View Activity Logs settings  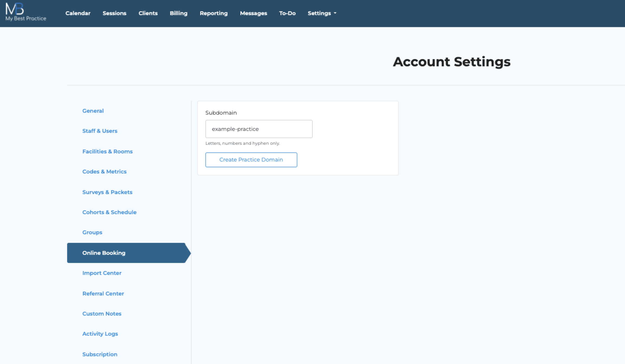coord(100,334)
